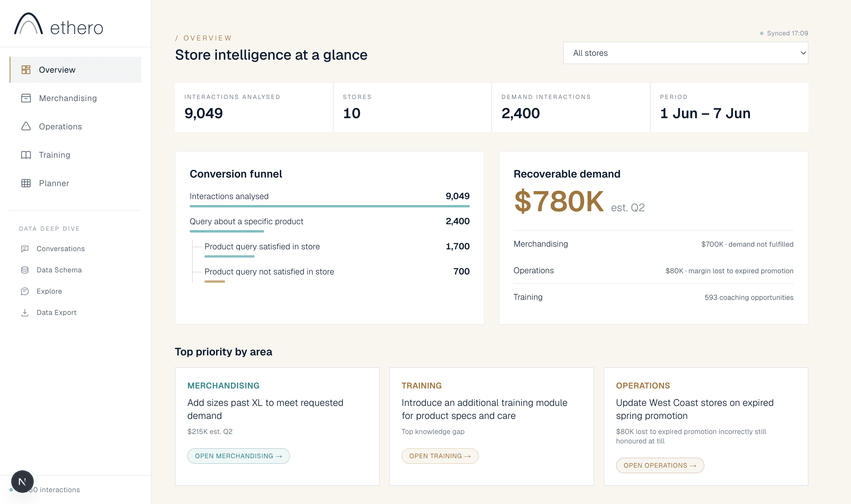
Task: Click the $780K recoverable demand figure
Action: pyautogui.click(x=559, y=201)
